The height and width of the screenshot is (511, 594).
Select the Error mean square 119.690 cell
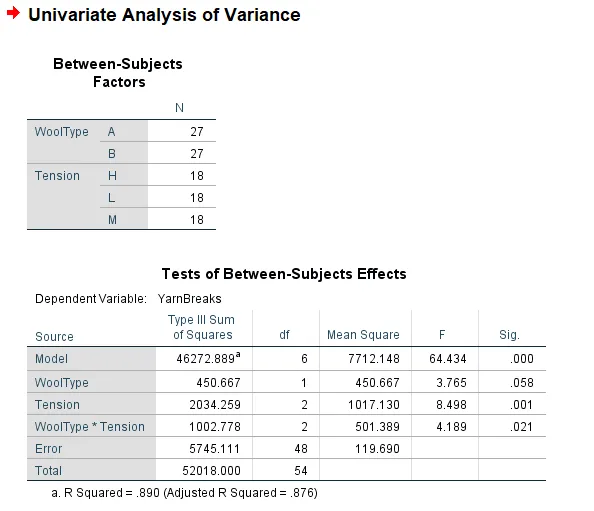(365, 448)
